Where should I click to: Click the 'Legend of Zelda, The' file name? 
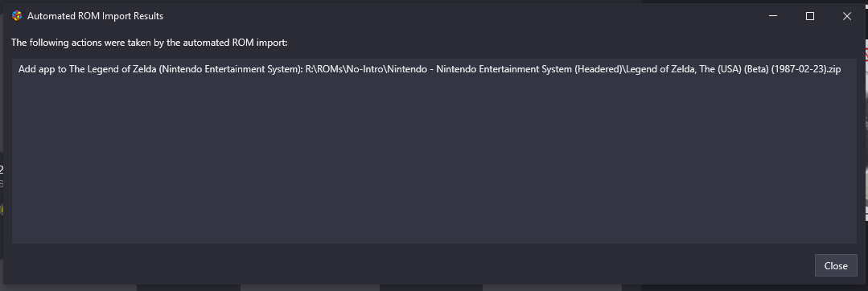point(668,69)
